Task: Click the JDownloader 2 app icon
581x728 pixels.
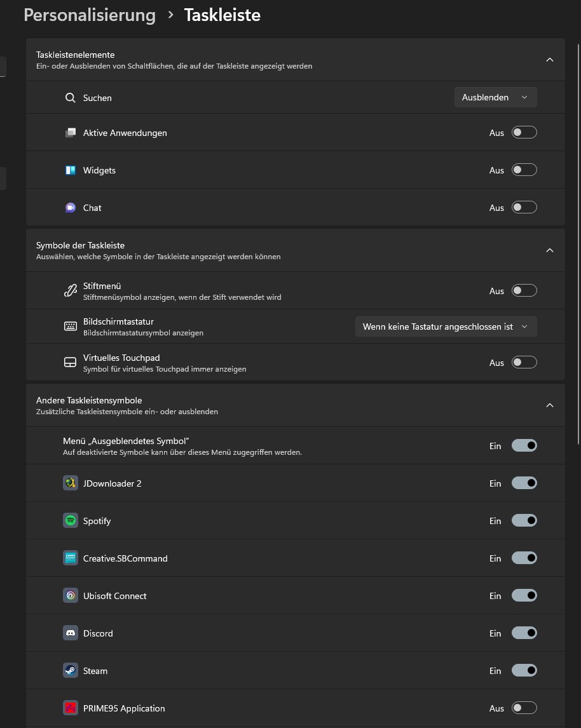Action: 71,483
